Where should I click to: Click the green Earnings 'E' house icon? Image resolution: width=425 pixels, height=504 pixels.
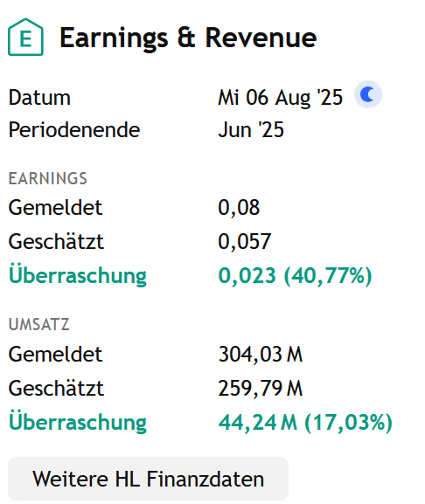25,38
